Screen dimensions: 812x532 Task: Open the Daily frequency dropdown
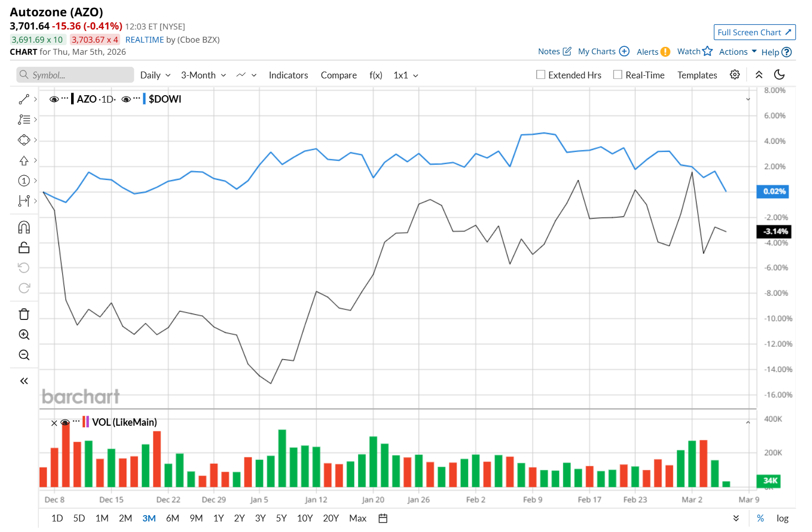[155, 75]
